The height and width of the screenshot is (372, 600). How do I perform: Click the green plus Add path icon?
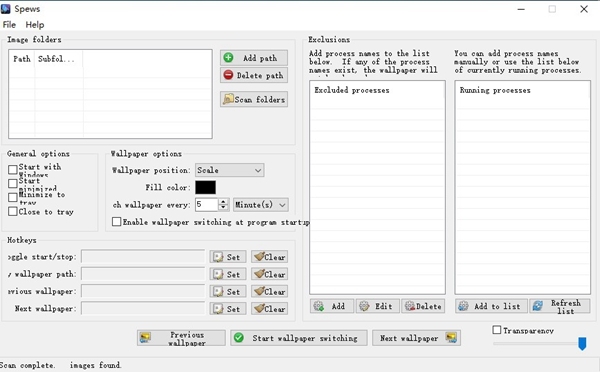228,58
